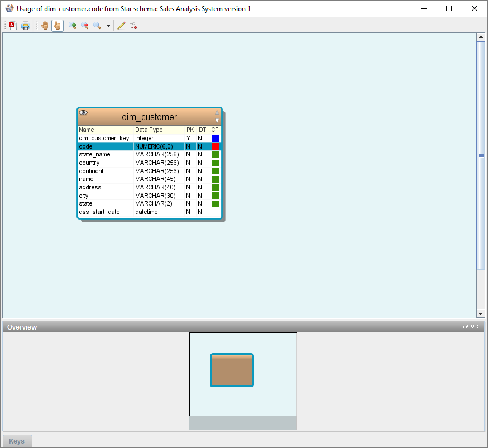Float the Overview panel window
The height and width of the screenshot is (448, 488).
click(466, 327)
